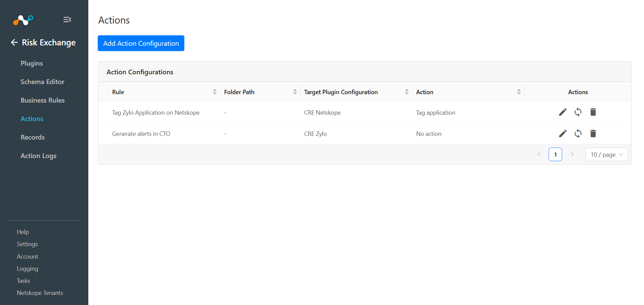Select page 1 in pagination
644x305 pixels.
click(555, 154)
